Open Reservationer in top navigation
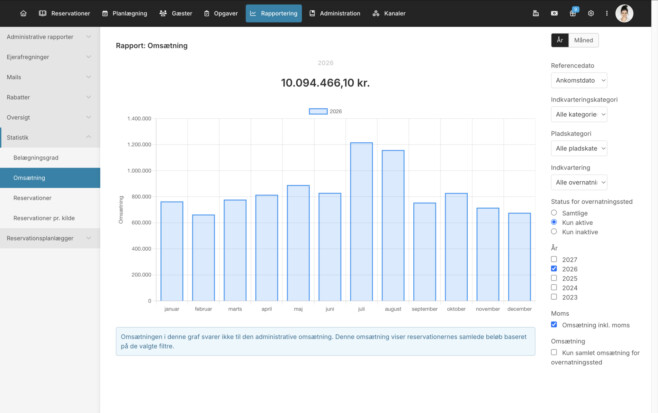This screenshot has width=658, height=413. click(x=64, y=13)
